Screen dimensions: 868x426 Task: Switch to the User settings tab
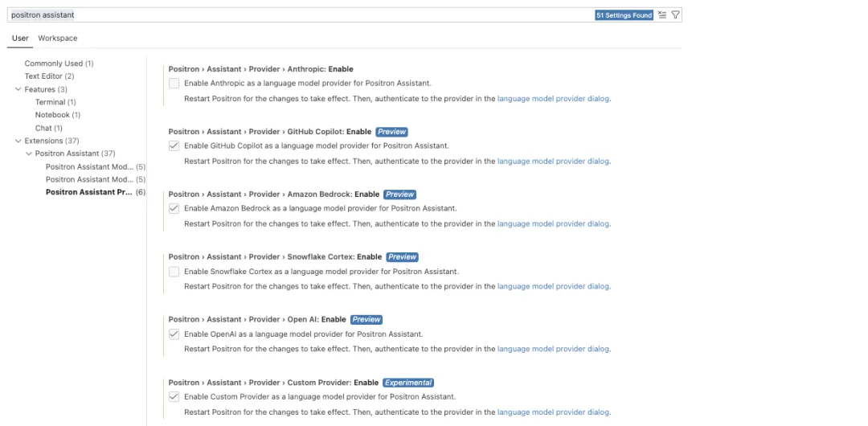(x=20, y=39)
